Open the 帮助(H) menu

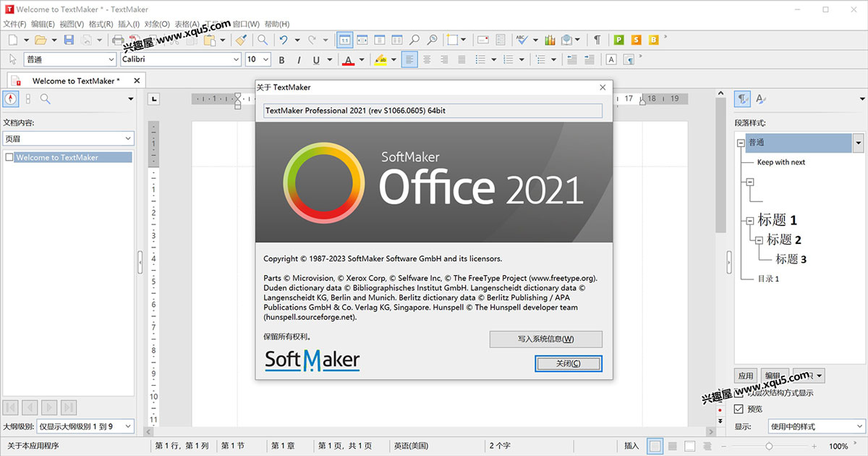pos(276,24)
